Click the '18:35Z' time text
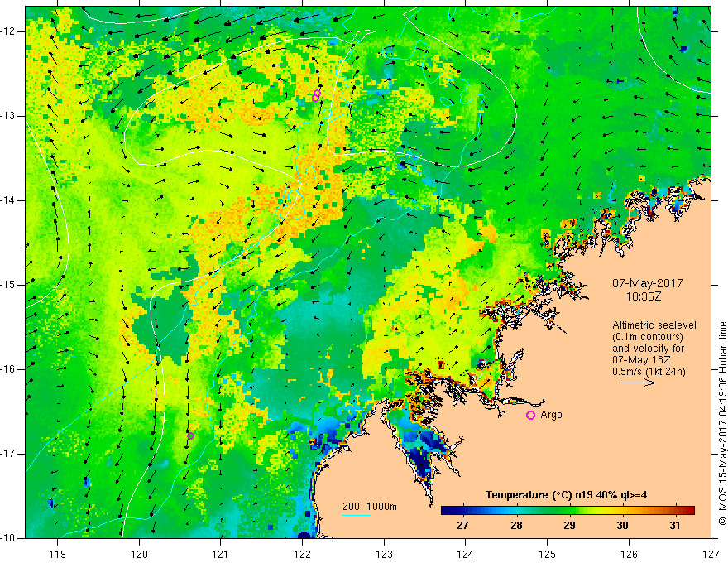Image resolution: width=728 pixels, height=563 pixels. (x=643, y=296)
